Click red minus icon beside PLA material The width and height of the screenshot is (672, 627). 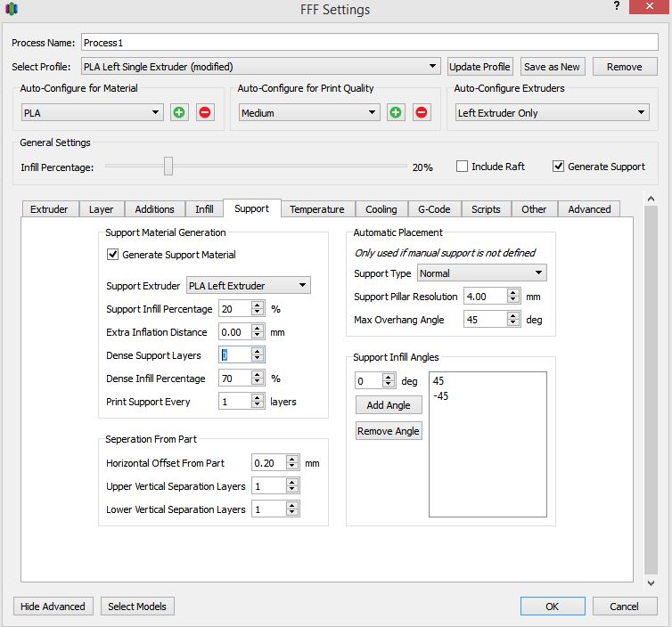click(205, 113)
